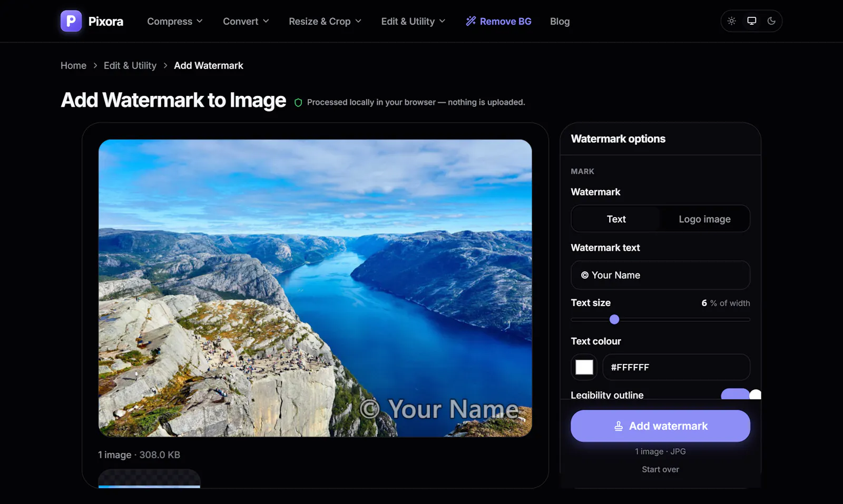The image size is (843, 504).
Task: Click the '1 image · 308.0 KB' text
Action: coord(139,455)
